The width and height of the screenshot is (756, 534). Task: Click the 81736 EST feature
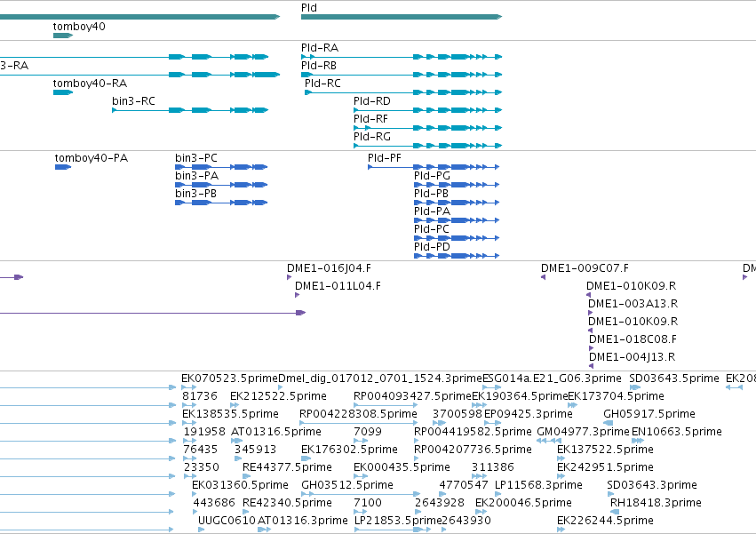[189, 405]
